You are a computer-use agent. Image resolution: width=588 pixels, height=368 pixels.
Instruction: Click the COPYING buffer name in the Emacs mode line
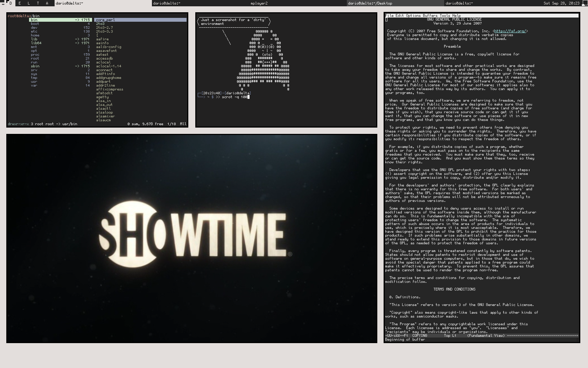(x=420, y=336)
